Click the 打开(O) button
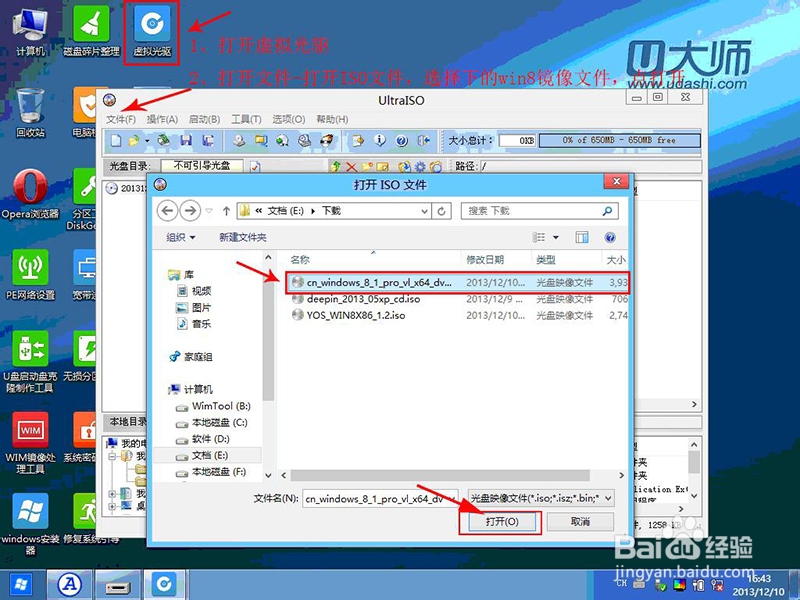This screenshot has width=800, height=600. coord(502,521)
